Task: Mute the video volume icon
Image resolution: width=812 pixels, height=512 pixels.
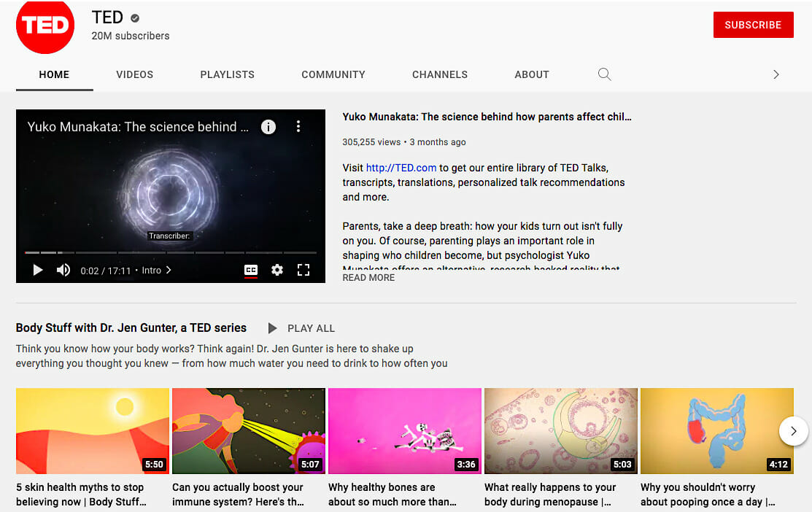Action: pos(63,270)
